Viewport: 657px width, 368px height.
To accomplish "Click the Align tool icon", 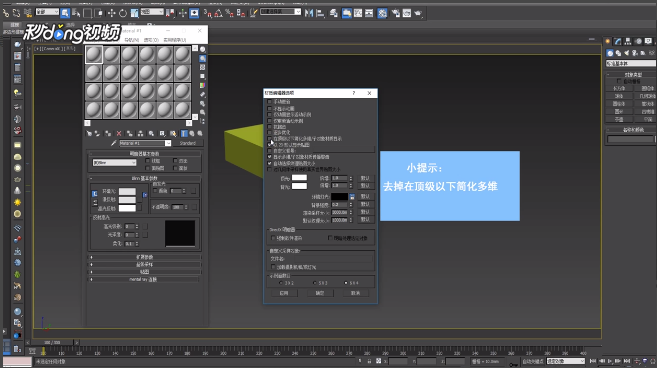I will (x=321, y=13).
